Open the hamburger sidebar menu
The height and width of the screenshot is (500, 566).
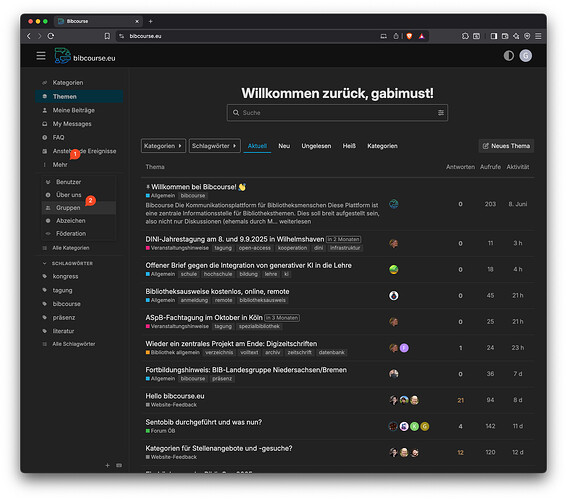coord(41,56)
